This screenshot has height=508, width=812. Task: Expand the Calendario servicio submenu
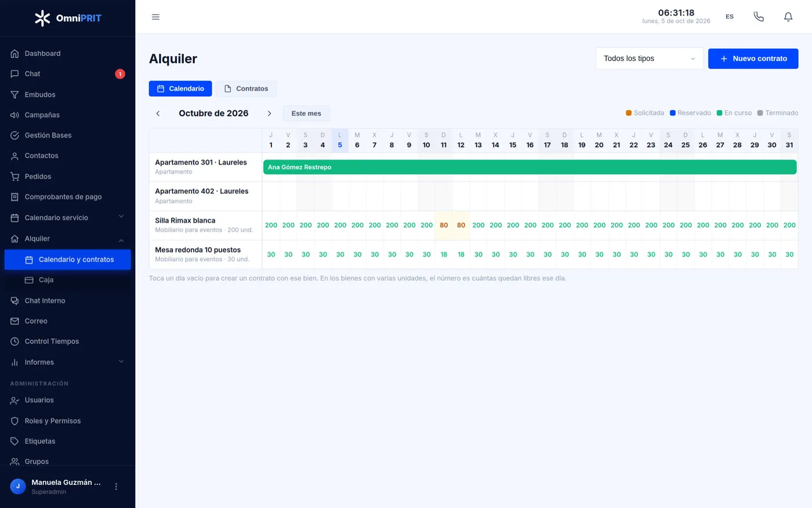(121, 216)
